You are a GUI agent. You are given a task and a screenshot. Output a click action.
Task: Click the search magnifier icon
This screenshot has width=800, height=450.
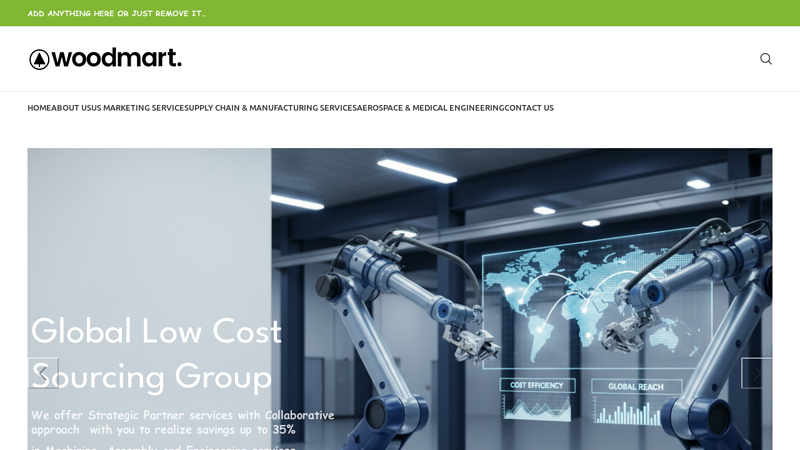click(765, 59)
